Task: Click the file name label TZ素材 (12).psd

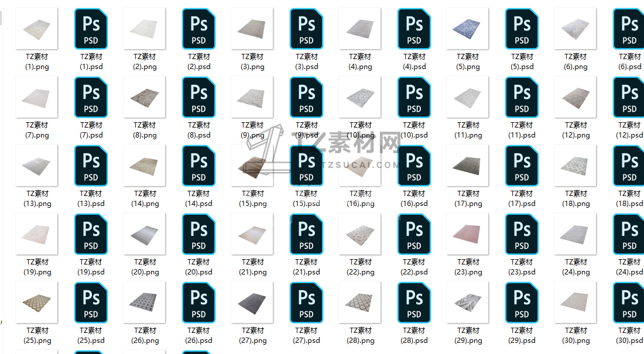Action: tap(629, 130)
